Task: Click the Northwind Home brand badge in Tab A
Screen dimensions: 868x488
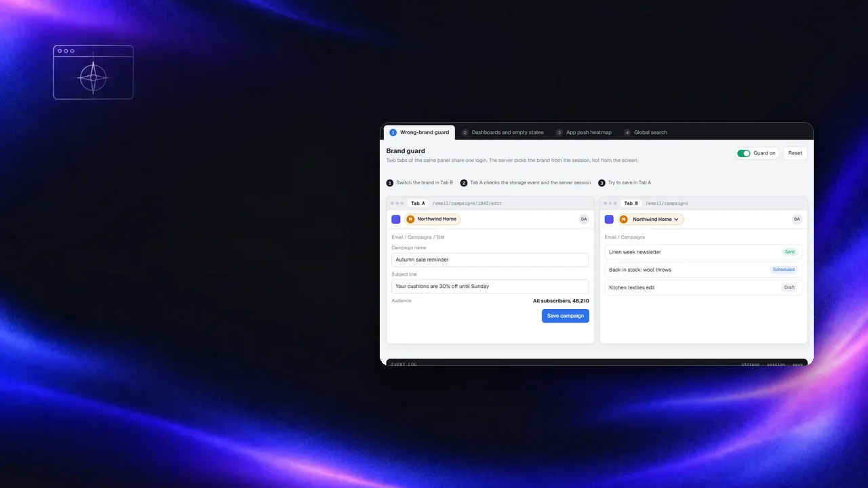Action: click(433, 219)
